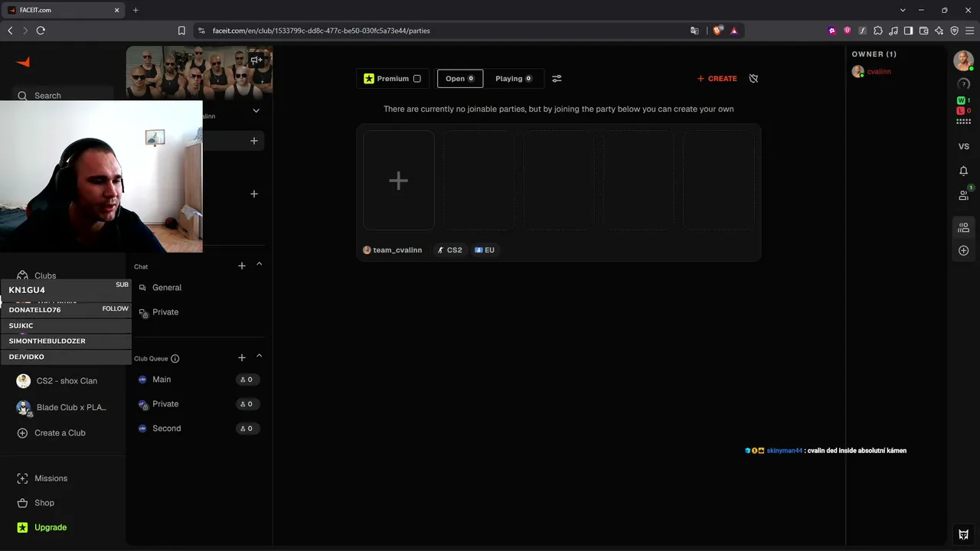Click the announcement megaphone icon on club banner

click(256, 60)
